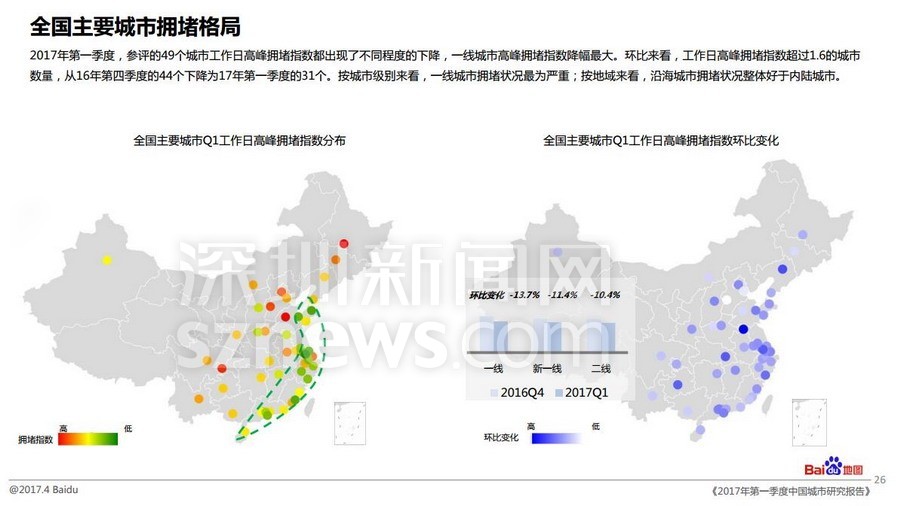This screenshot has height=506, width=900.
Task: Click the darkest blue dot on right map
Action: (743, 329)
